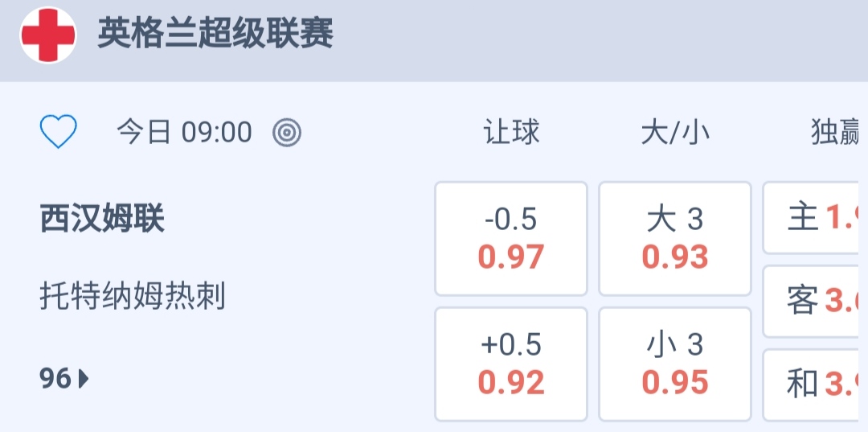Click the small triangle arrow beside 96
868x432 pixels.
coord(84,378)
